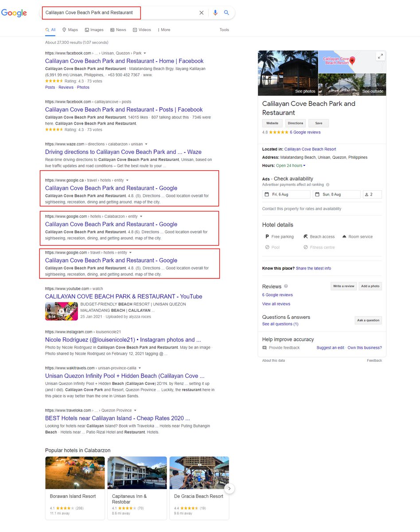Click Share the latest info link

313,268
